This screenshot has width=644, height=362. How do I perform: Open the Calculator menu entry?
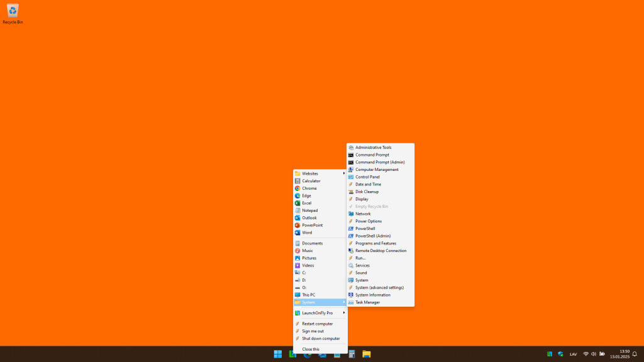pos(311,181)
